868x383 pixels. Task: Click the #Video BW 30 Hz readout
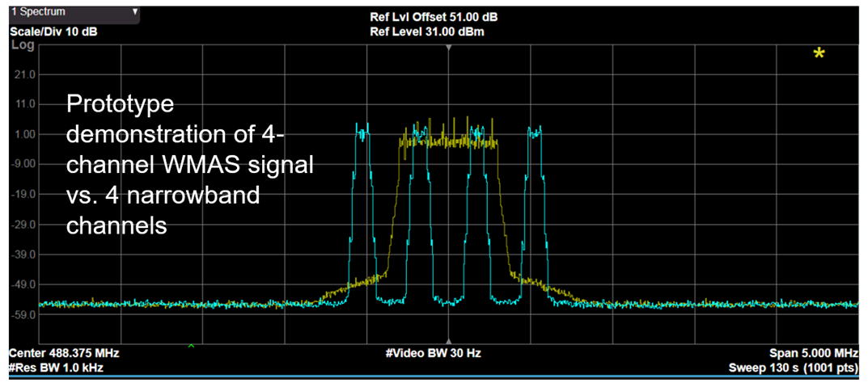pos(433,353)
